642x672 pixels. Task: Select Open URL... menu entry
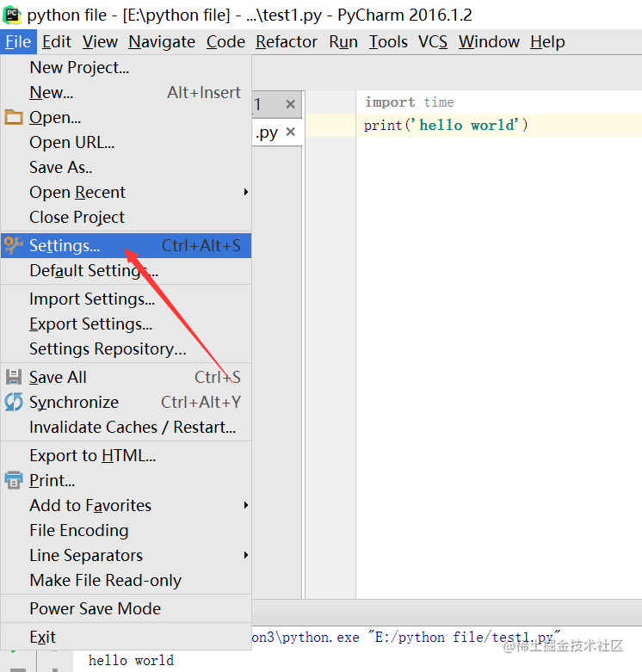point(126,142)
